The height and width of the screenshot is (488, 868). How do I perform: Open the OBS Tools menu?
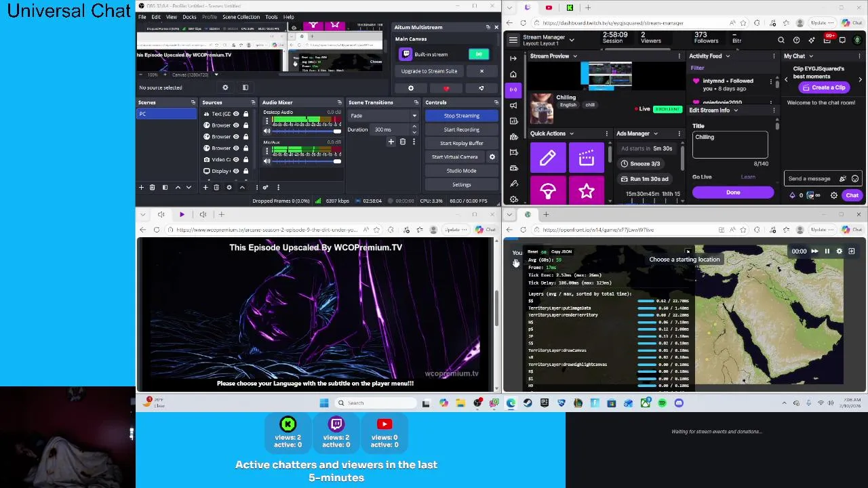(271, 17)
